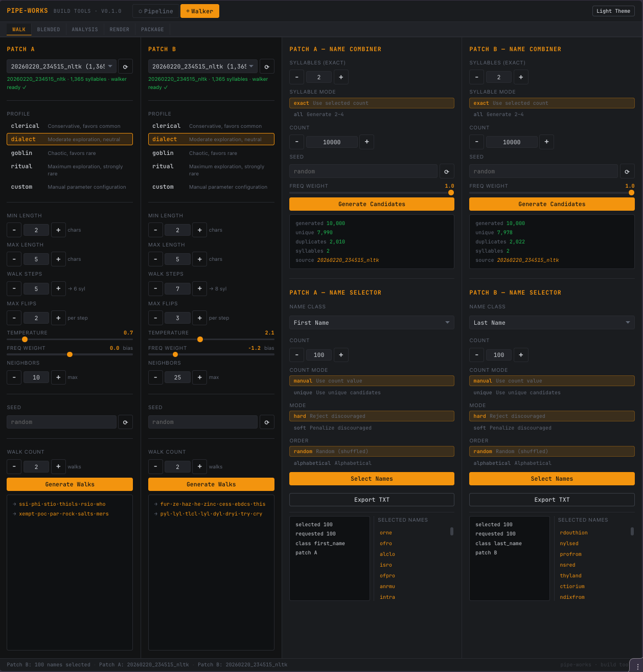Increase Patch A min length
The height and width of the screenshot is (672, 643).
coord(58,230)
